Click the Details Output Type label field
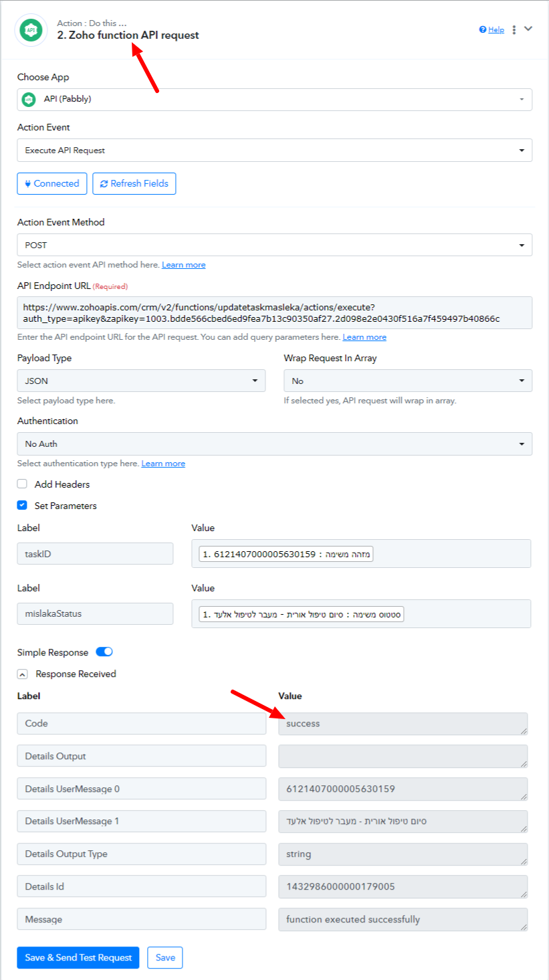549x980 pixels. (142, 854)
